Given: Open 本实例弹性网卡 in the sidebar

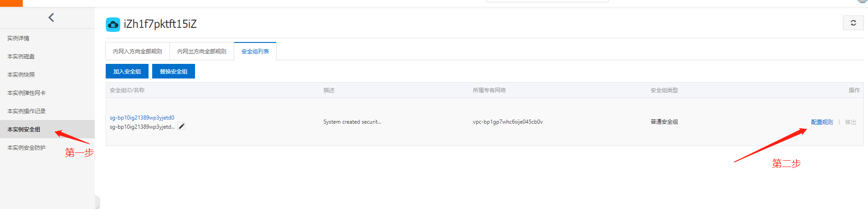Looking at the screenshot, I should click(26, 93).
